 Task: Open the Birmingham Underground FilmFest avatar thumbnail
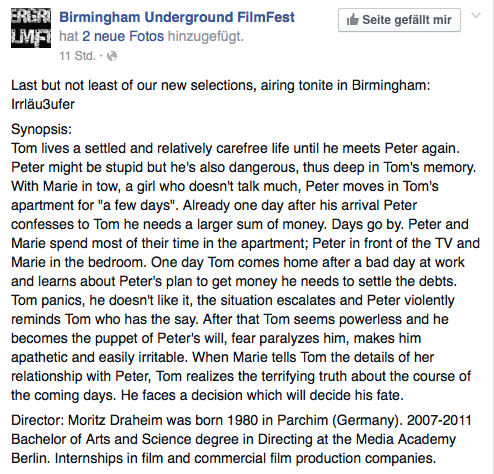click(x=31, y=28)
